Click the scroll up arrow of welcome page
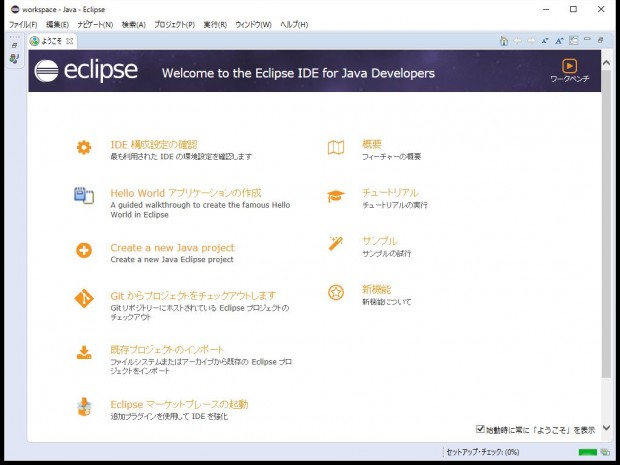620x465 pixels. point(606,63)
